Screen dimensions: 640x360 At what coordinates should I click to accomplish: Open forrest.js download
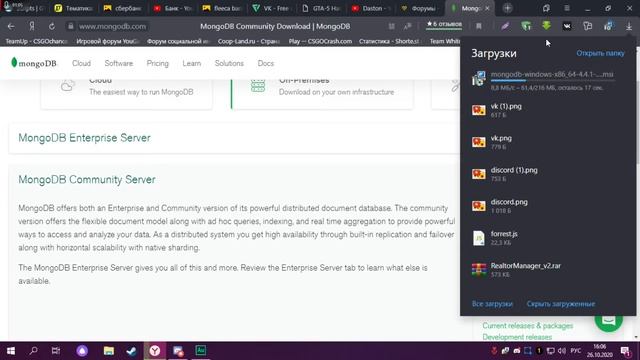coord(548,238)
